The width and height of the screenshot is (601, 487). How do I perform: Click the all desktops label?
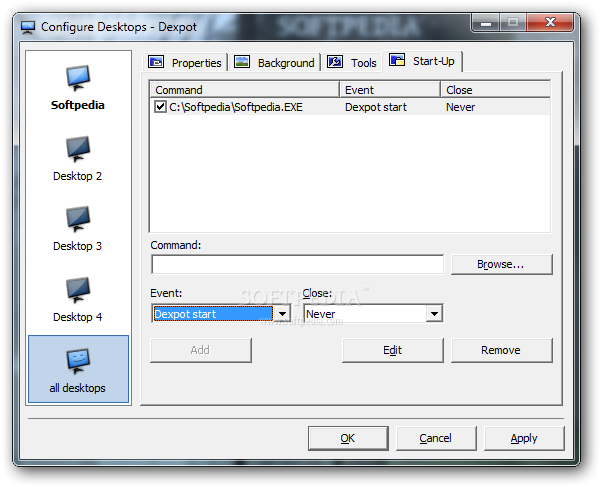click(x=77, y=388)
